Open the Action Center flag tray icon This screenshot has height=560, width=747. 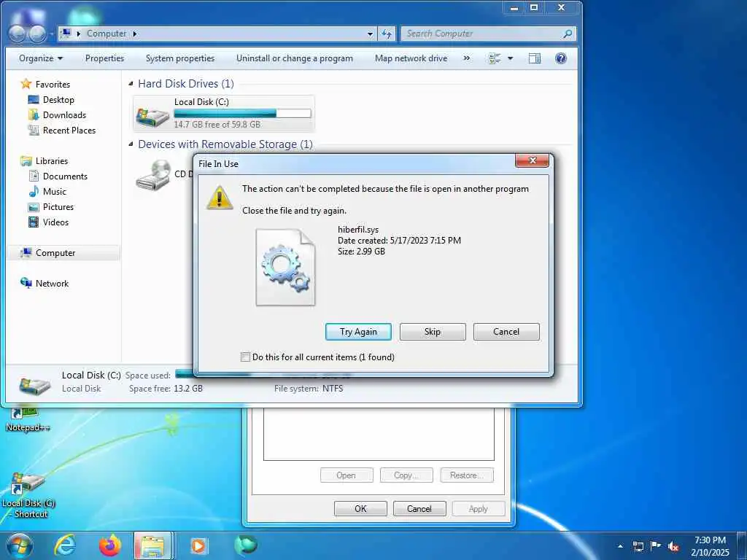(x=656, y=546)
